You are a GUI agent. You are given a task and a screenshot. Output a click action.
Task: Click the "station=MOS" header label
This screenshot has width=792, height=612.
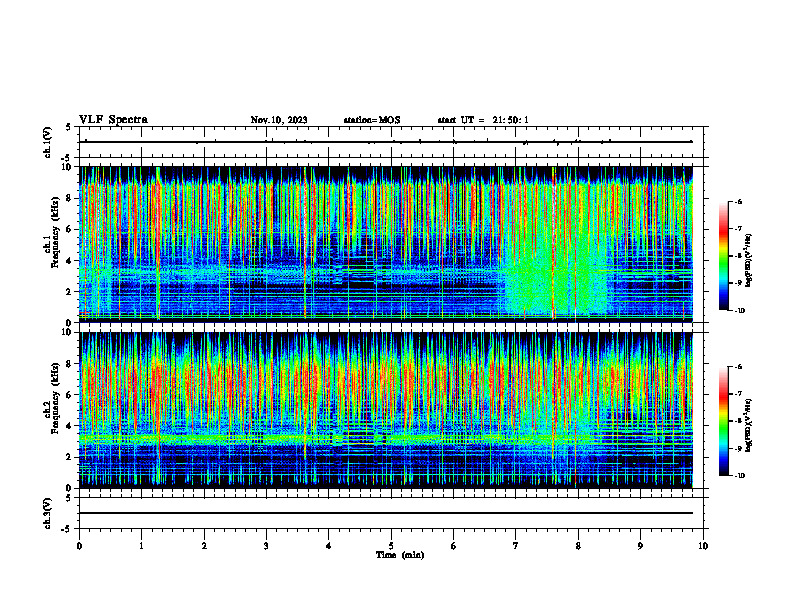point(372,120)
